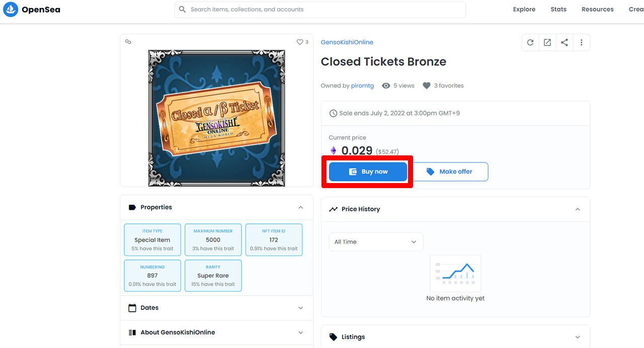Open the All Time period dropdown
The image size is (644, 348).
376,242
